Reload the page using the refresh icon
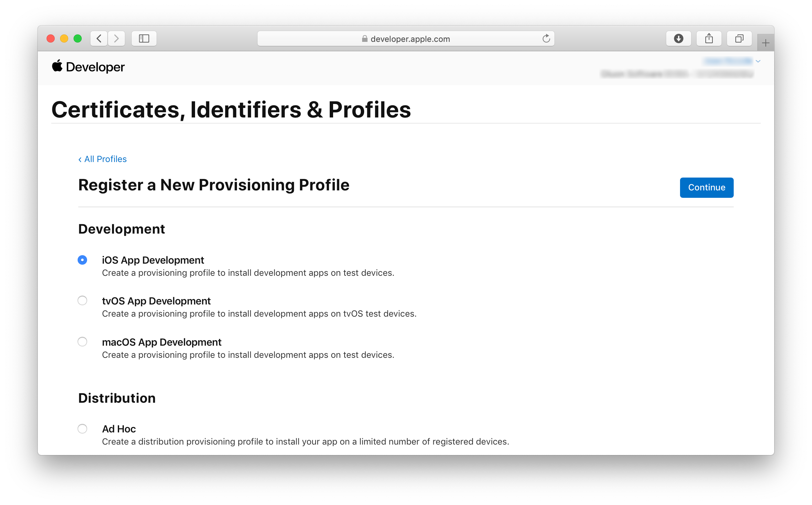Screen dimensions: 812x505 pyautogui.click(x=546, y=38)
